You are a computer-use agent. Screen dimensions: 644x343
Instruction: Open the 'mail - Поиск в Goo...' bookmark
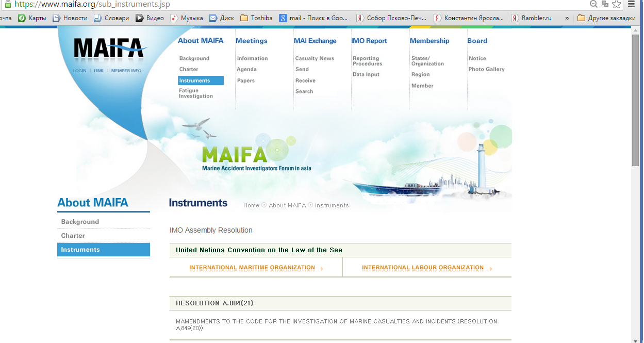(x=314, y=18)
